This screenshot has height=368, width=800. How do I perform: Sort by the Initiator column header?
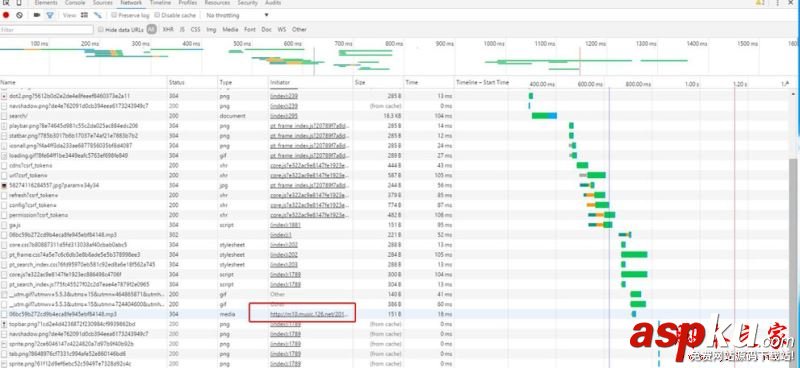[311, 82]
